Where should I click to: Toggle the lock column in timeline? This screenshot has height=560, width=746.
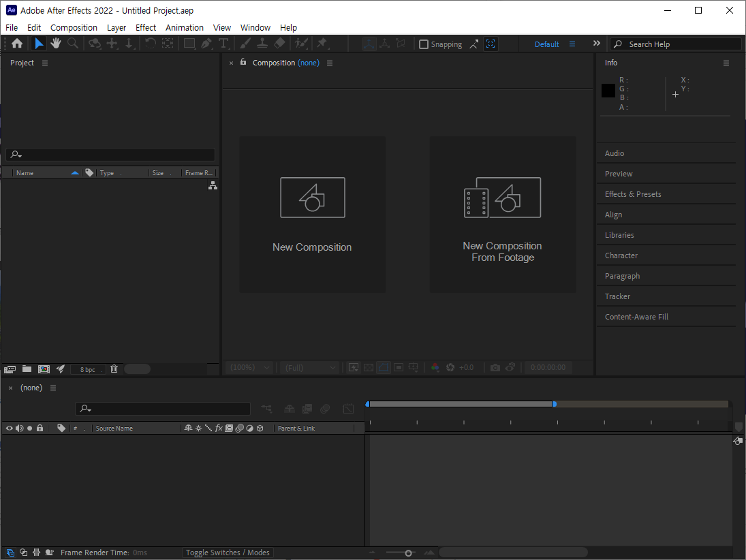[x=40, y=429]
